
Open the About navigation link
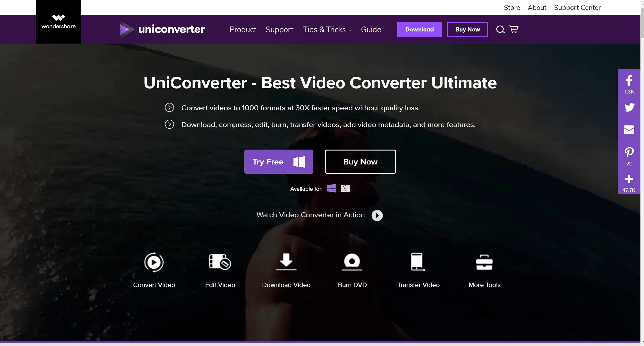click(536, 8)
